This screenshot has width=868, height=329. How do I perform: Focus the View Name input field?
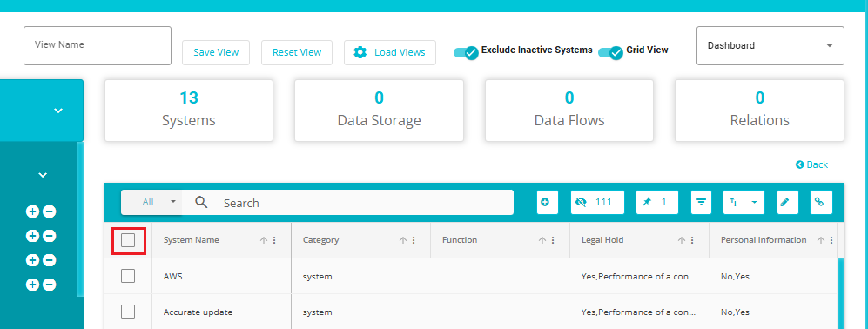98,45
